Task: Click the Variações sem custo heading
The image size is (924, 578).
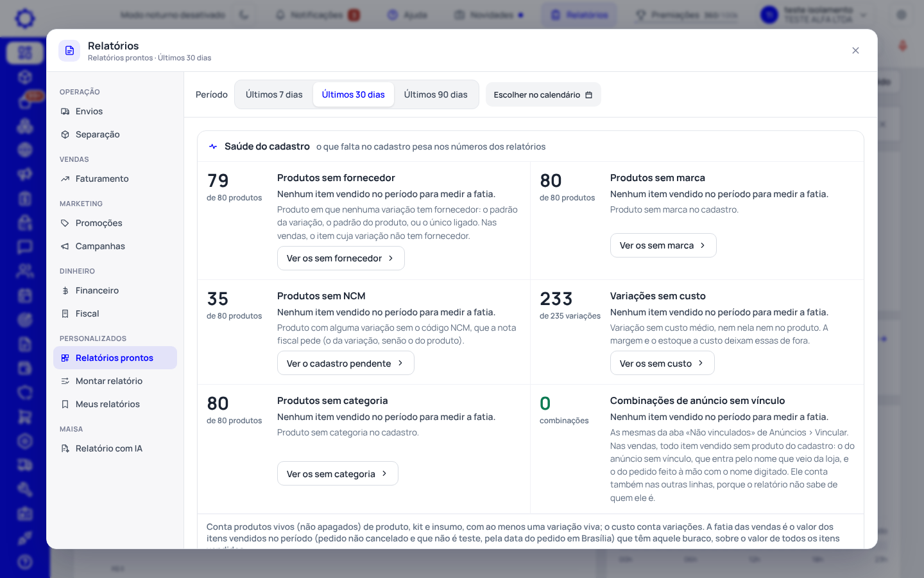Action: 658,296
